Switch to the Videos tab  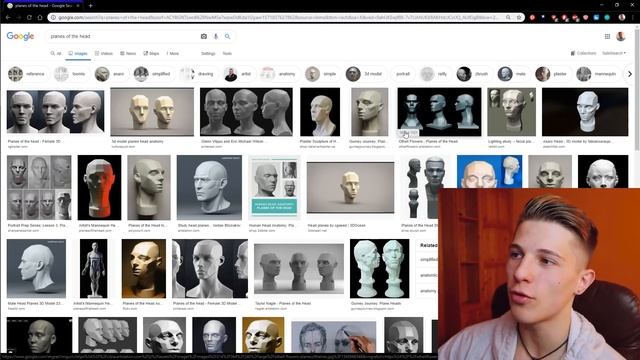coord(104,53)
